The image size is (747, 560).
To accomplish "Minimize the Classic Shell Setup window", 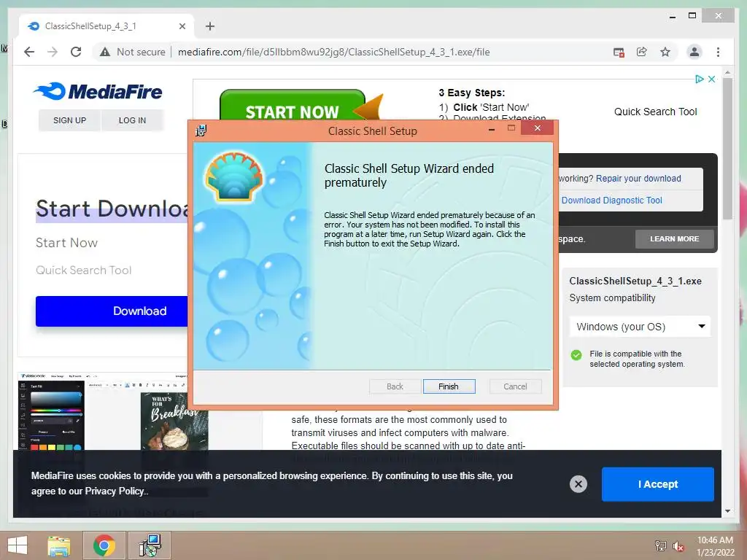I will [491, 128].
